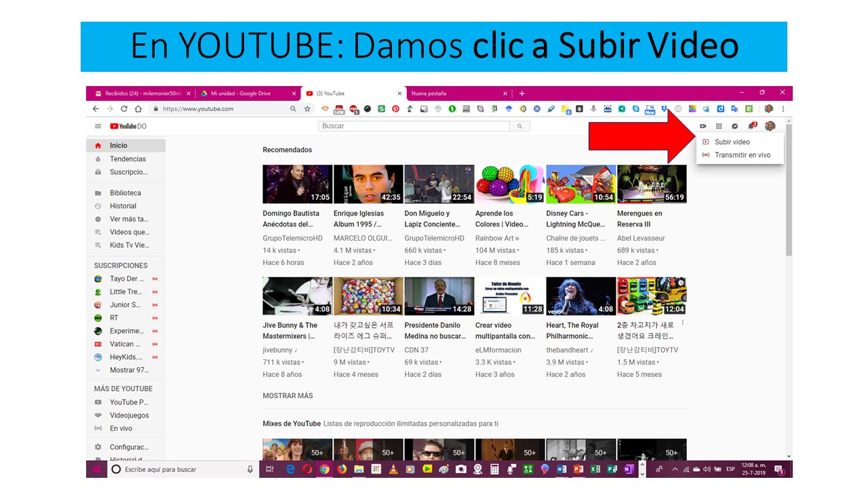Open Word on the taskbar
The width and height of the screenshot is (868, 488).
tap(561, 469)
